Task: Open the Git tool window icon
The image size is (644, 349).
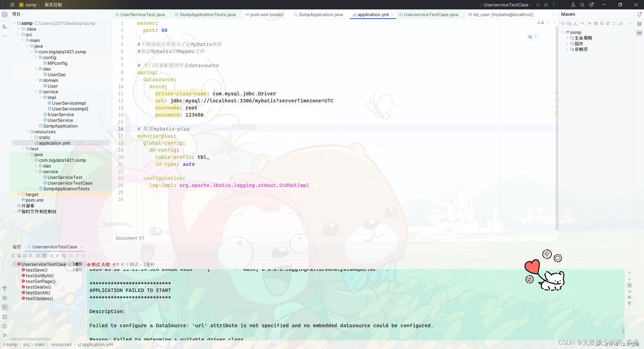Action: click(x=5, y=335)
